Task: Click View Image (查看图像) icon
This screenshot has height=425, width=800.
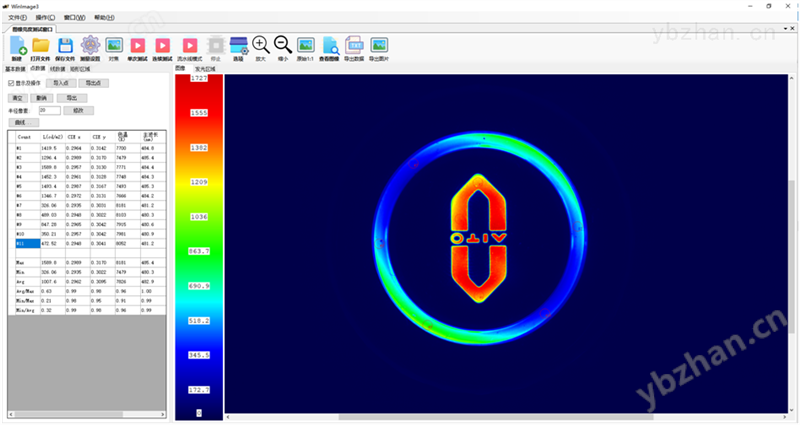Action: pos(330,45)
